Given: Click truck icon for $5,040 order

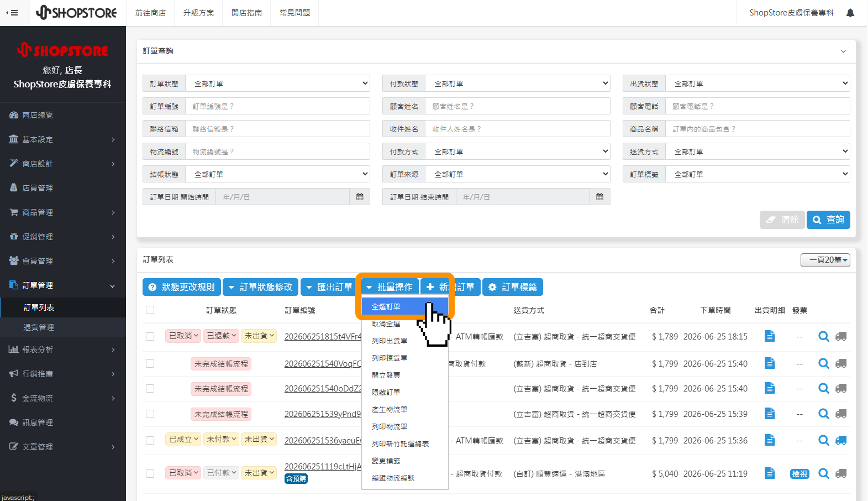Looking at the screenshot, I should pos(841,473).
